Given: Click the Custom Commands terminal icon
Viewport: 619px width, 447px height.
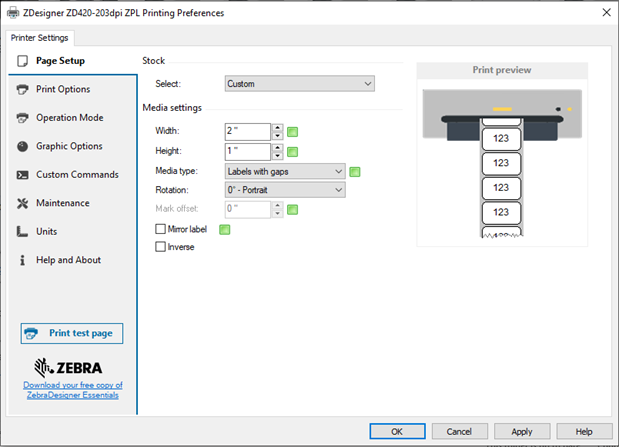Looking at the screenshot, I should (x=23, y=175).
